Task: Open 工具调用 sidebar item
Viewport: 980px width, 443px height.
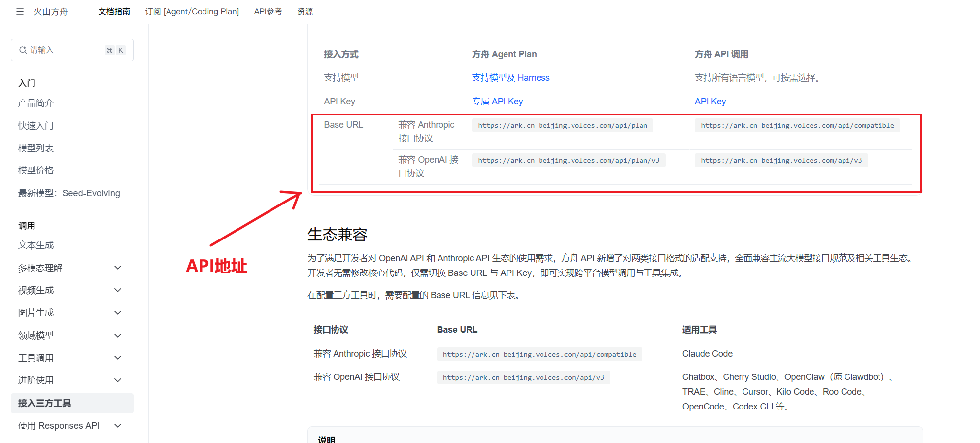Action: coord(36,358)
